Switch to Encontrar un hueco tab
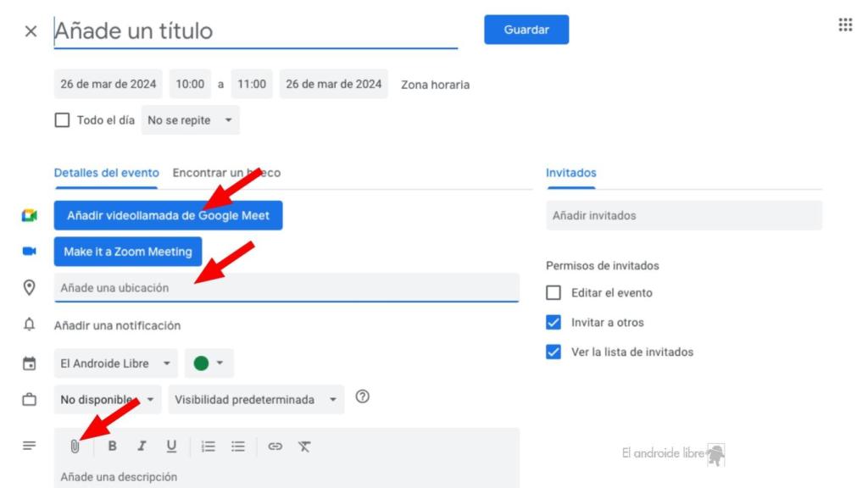 coord(226,173)
